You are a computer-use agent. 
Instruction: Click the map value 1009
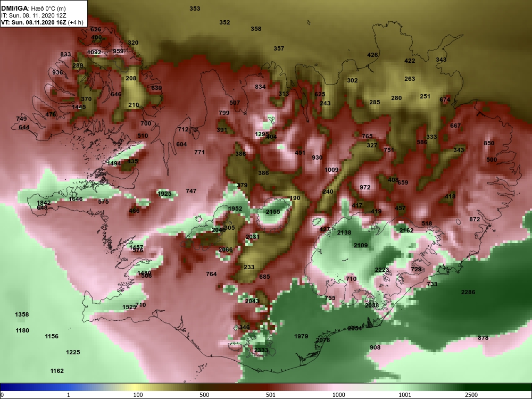click(x=331, y=170)
